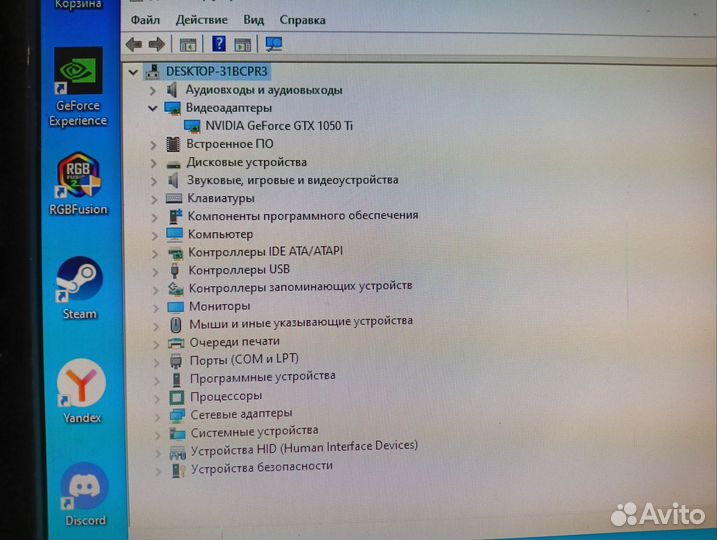
Task: Expand the Процессоры node
Action: pyautogui.click(x=154, y=396)
